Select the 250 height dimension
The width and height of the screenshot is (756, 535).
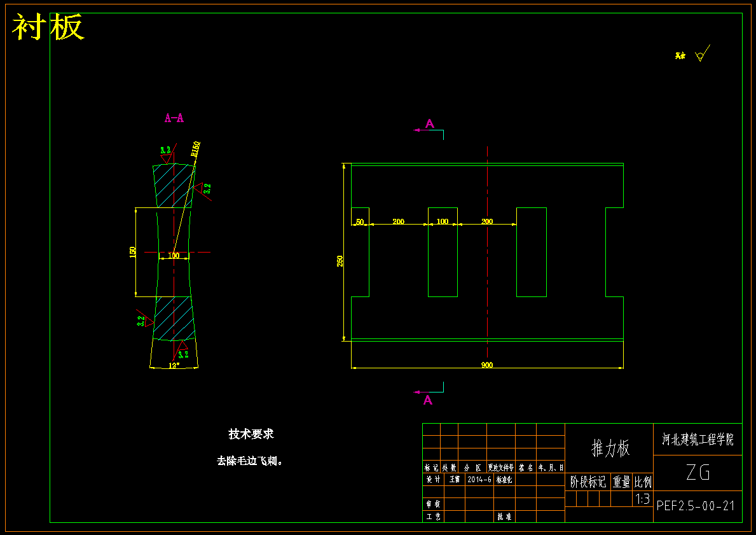tap(340, 261)
